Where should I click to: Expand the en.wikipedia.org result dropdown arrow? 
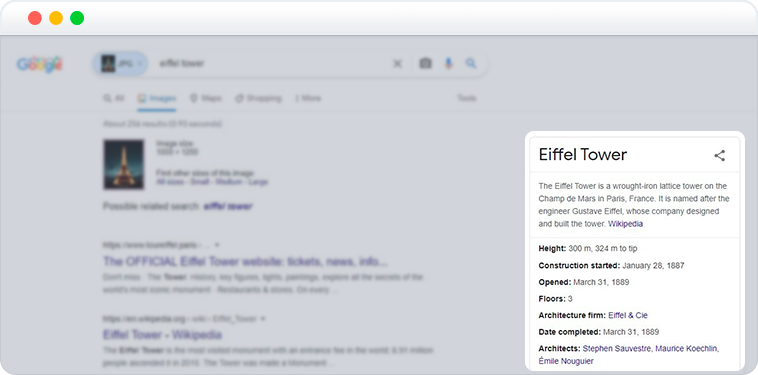coord(262,319)
